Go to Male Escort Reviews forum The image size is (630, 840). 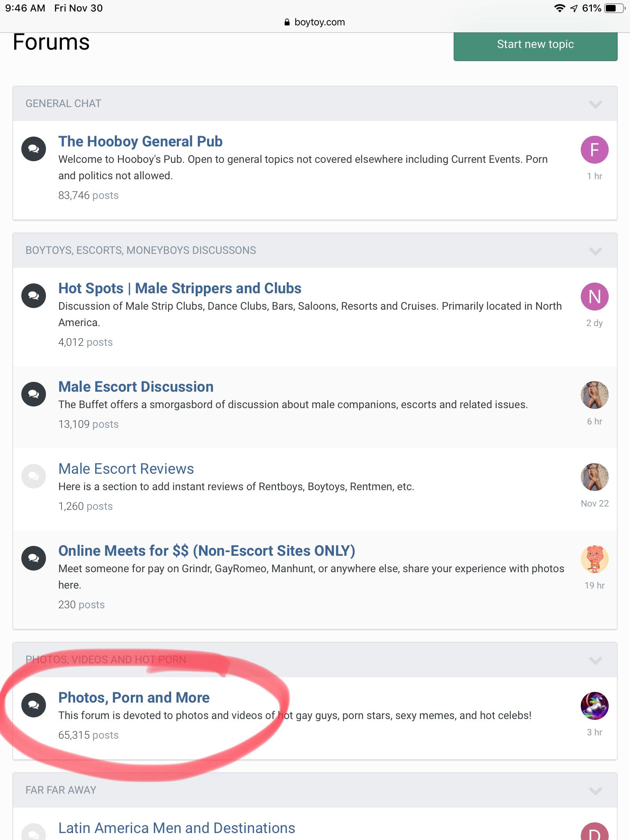(126, 469)
